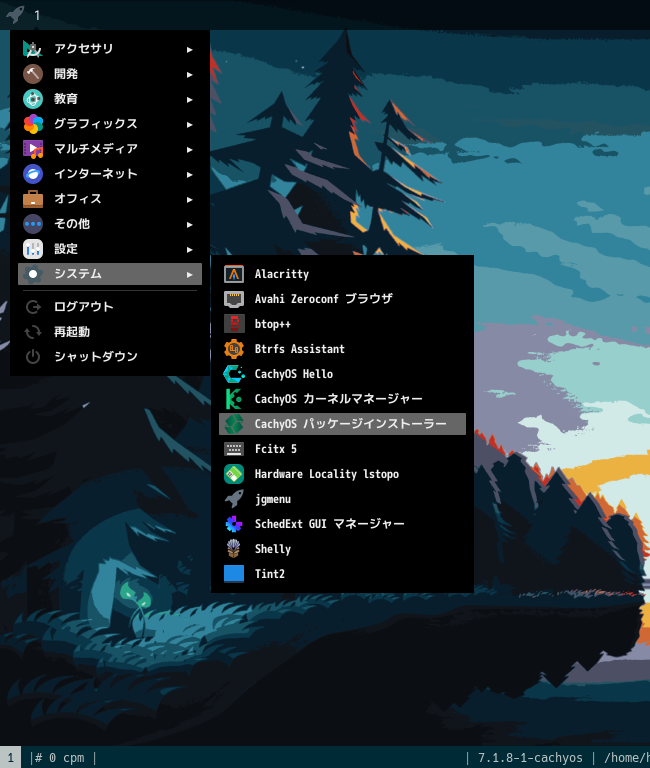Click the CachyOS Hello logo icon
Image resolution: width=650 pixels, height=768 pixels.
pyautogui.click(x=234, y=374)
